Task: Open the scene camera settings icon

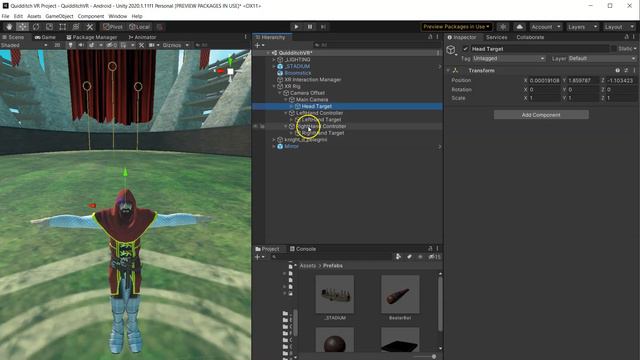Action: point(152,45)
